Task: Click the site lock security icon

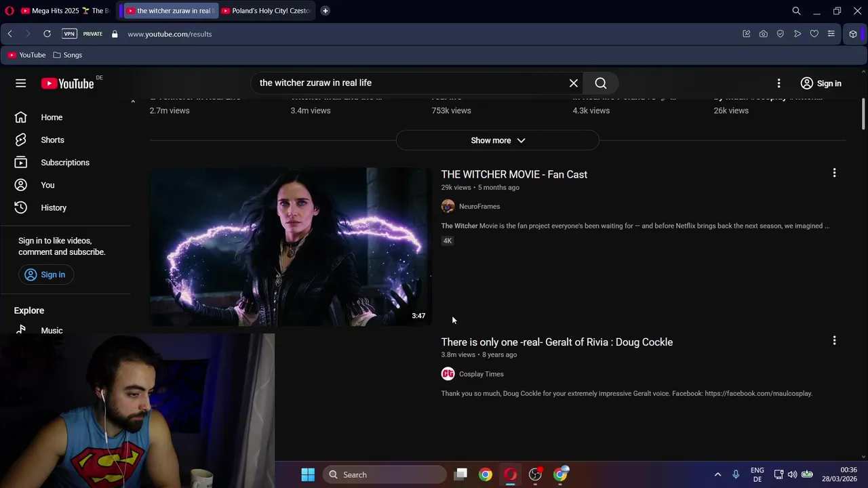Action: [x=115, y=34]
